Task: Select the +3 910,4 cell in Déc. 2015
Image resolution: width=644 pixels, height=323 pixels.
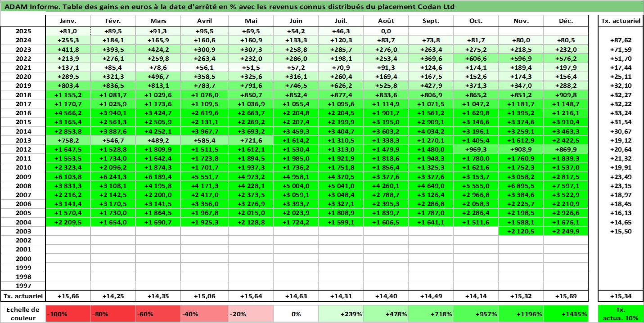Action: pyautogui.click(x=566, y=122)
